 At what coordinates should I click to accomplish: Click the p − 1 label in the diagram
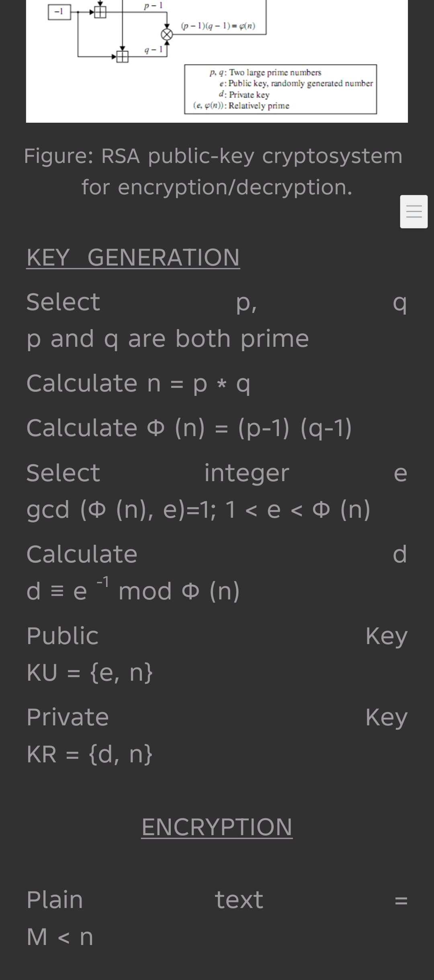coord(153,6)
